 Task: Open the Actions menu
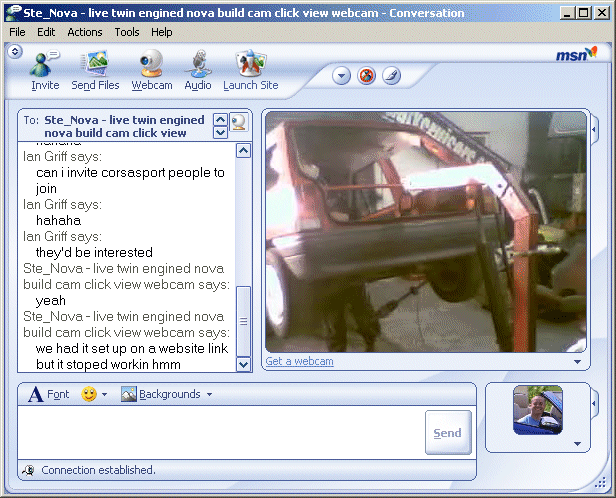tap(85, 32)
